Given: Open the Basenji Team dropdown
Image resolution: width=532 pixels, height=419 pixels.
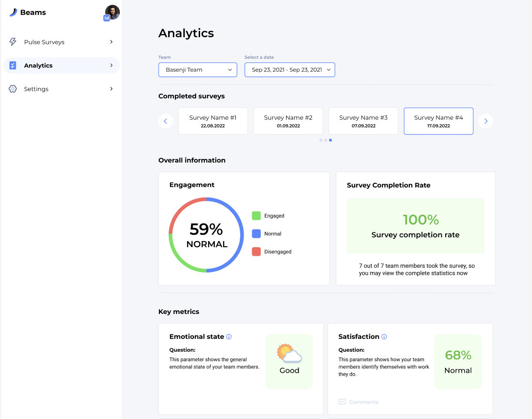Looking at the screenshot, I should point(198,70).
